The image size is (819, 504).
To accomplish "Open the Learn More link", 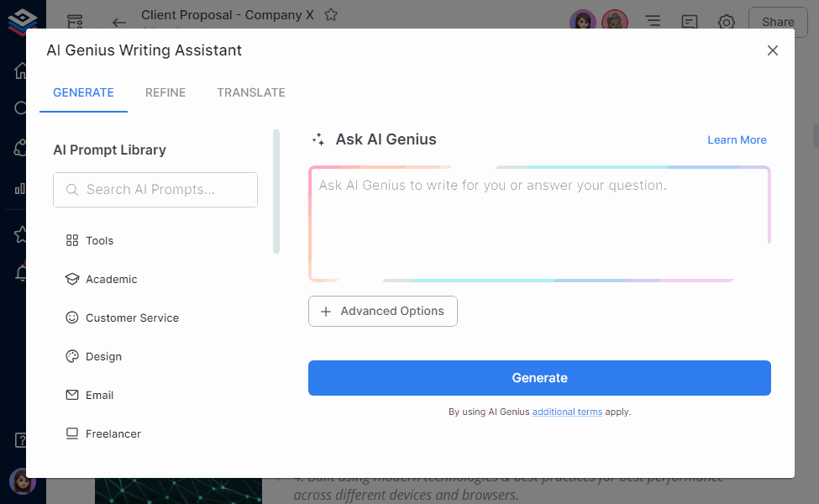I will [737, 139].
